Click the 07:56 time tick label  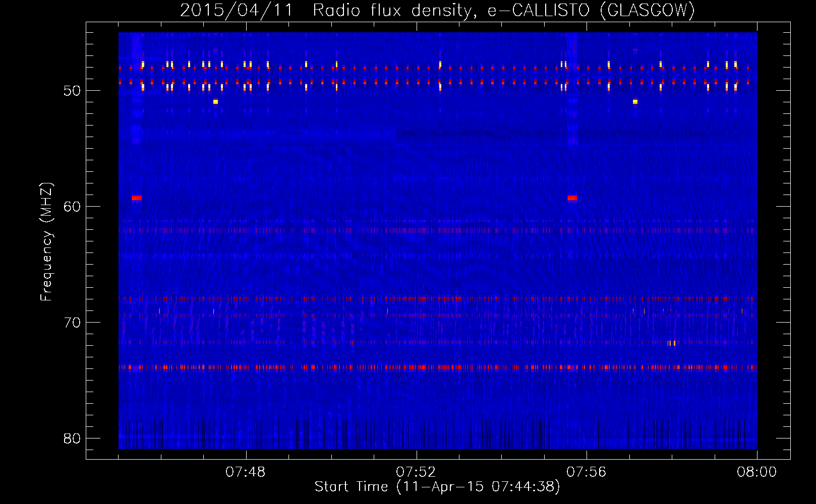pos(587,472)
